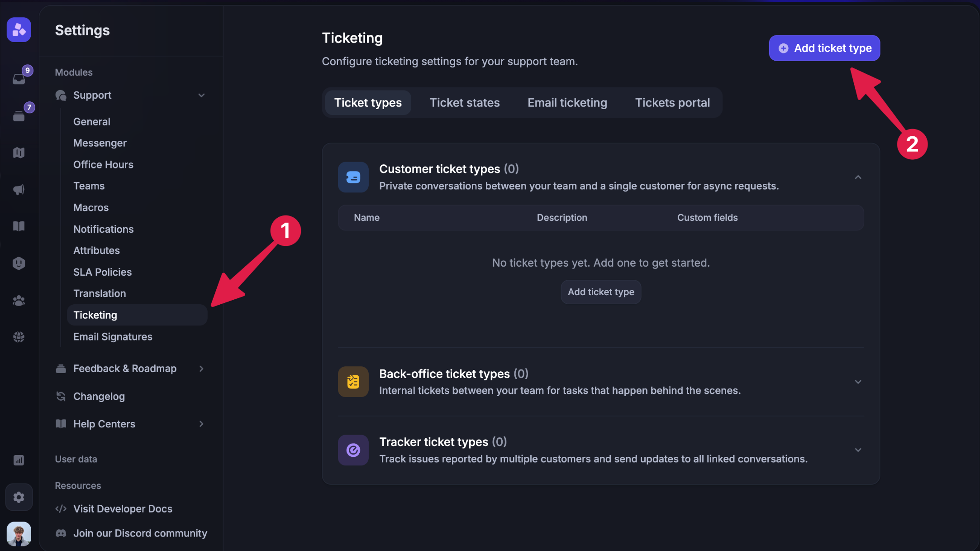Click the globe icon in the sidebar
The image size is (980, 551).
coord(19,336)
